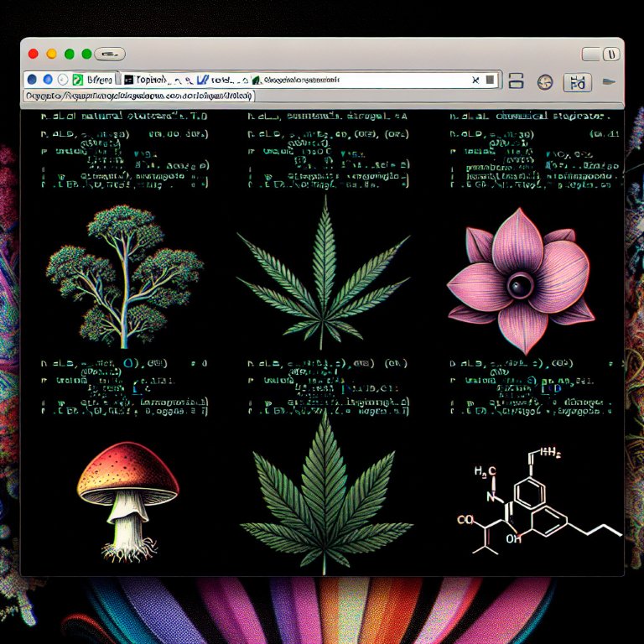
Task: Switch to the first tab with green icon
Action: coord(91,80)
